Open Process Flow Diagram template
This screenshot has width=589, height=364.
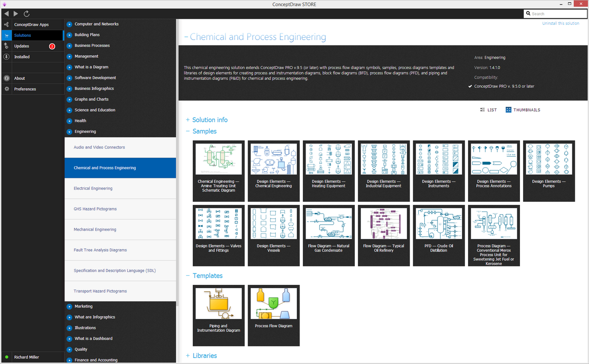(x=274, y=316)
